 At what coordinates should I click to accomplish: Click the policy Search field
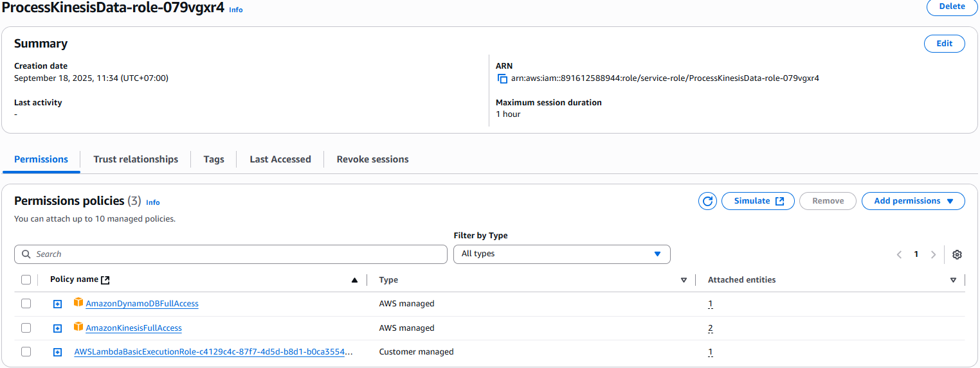(230, 254)
